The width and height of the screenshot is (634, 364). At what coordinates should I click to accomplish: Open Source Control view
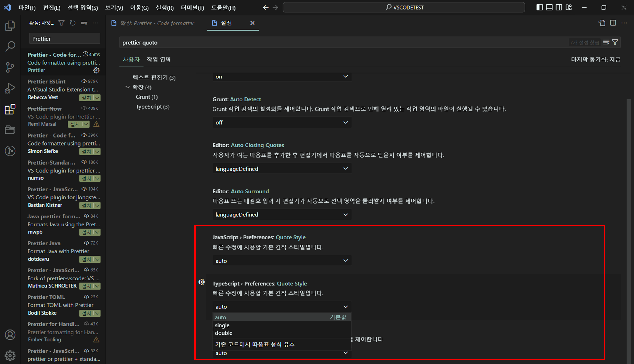(x=10, y=67)
